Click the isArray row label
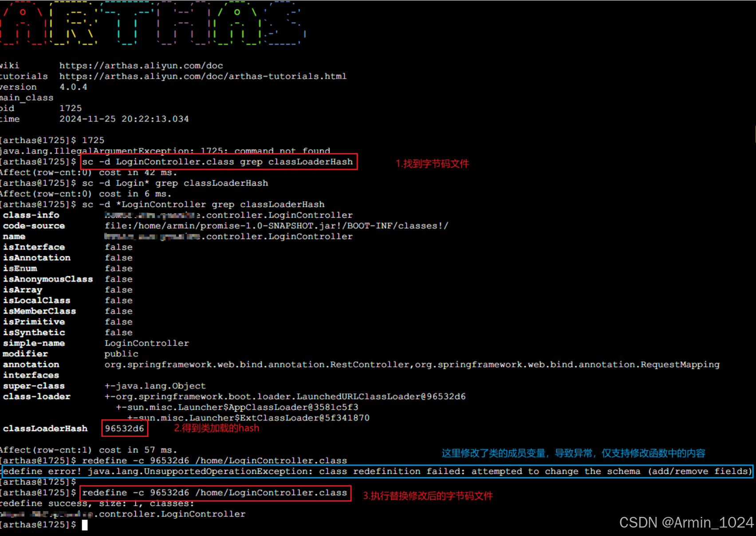Image resolution: width=756 pixels, height=536 pixels. 23,290
